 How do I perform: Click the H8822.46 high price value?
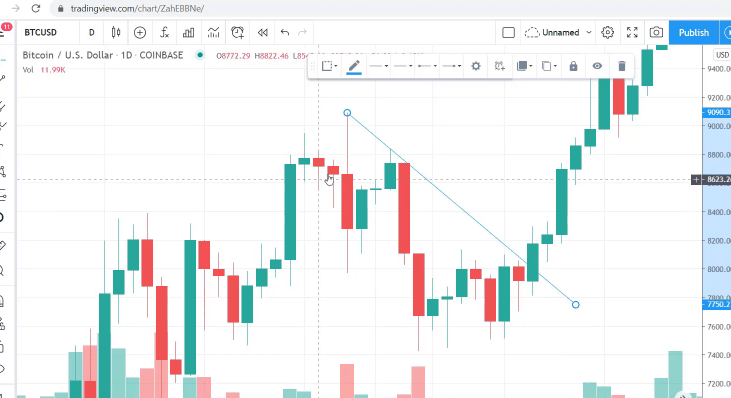[271, 56]
